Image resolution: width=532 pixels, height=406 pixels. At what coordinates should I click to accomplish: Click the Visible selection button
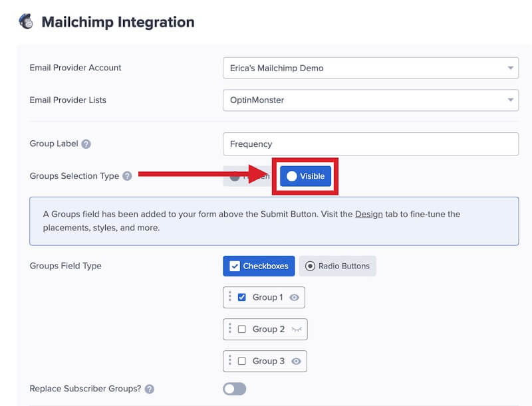click(305, 176)
